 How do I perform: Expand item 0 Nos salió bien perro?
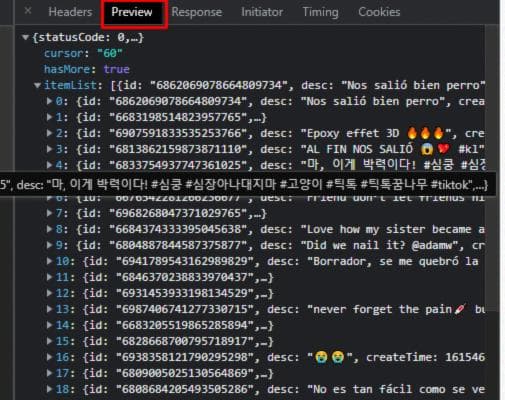(49, 101)
